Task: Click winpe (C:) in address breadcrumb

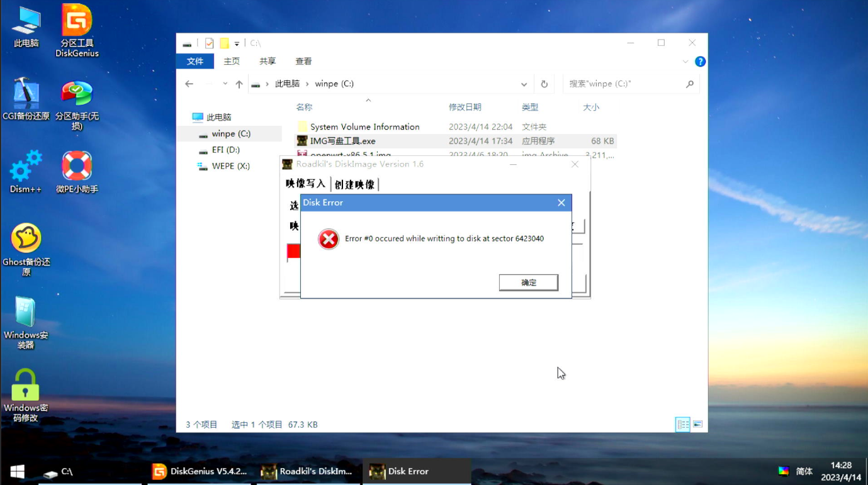Action: (334, 84)
